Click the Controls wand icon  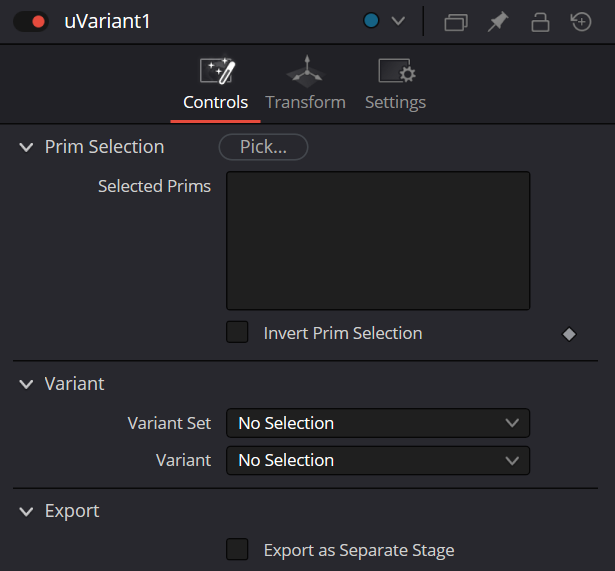point(217,71)
